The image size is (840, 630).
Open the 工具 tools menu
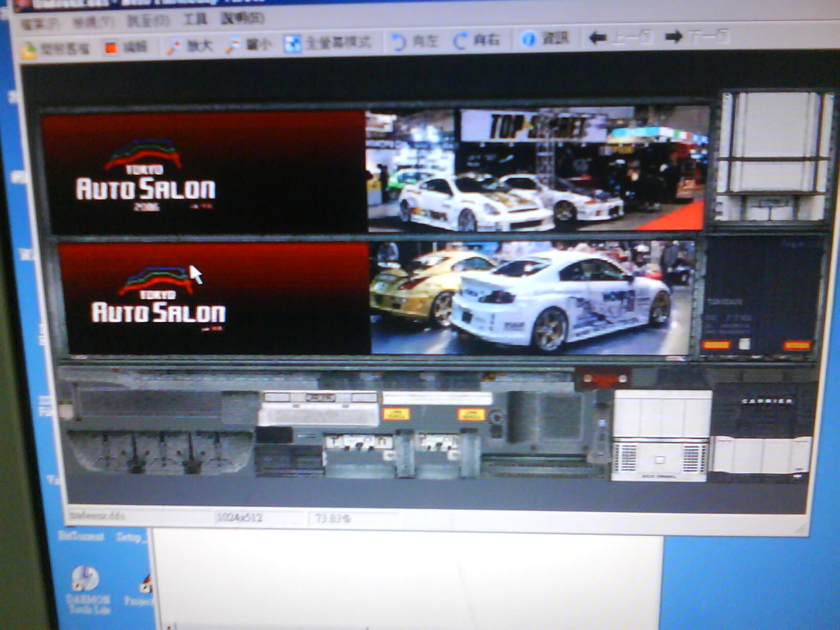point(195,20)
